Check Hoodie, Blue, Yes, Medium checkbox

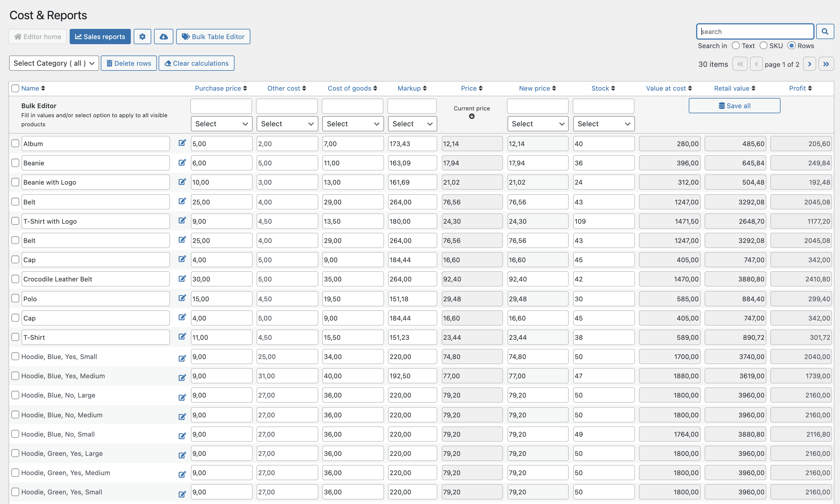15,376
